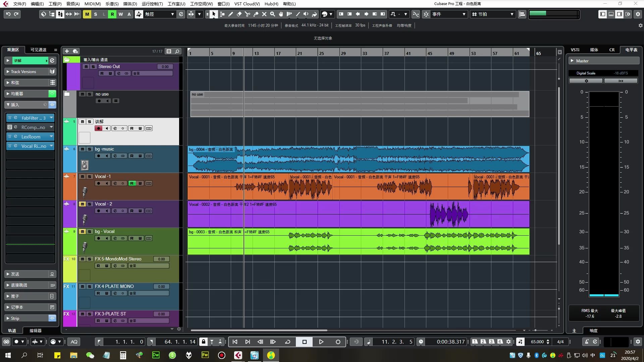
Task: Select the Split scissors tool
Action: pyautogui.click(x=248, y=14)
